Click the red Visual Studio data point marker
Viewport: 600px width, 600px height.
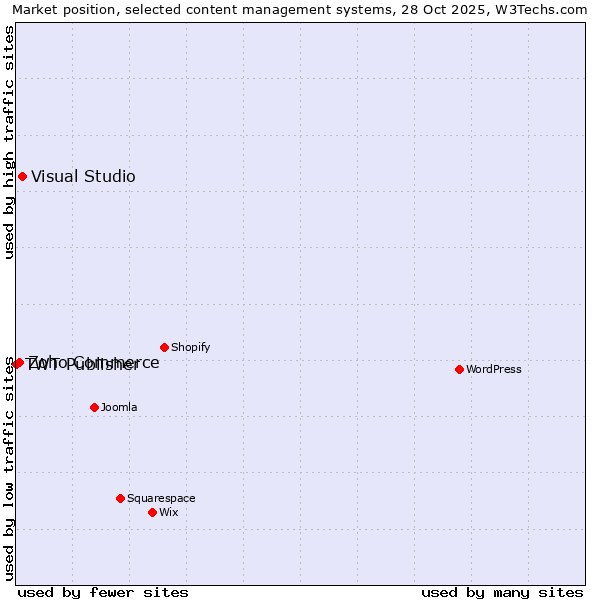click(x=22, y=177)
